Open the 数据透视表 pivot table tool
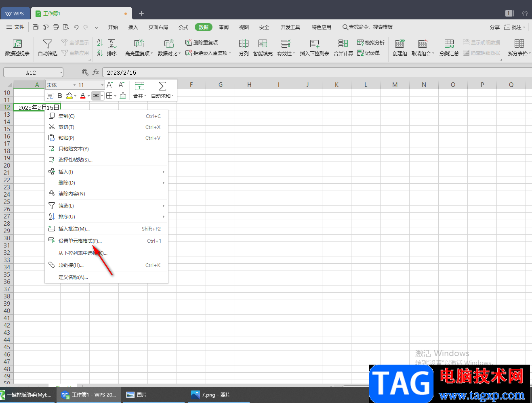532x403 pixels. pos(17,47)
